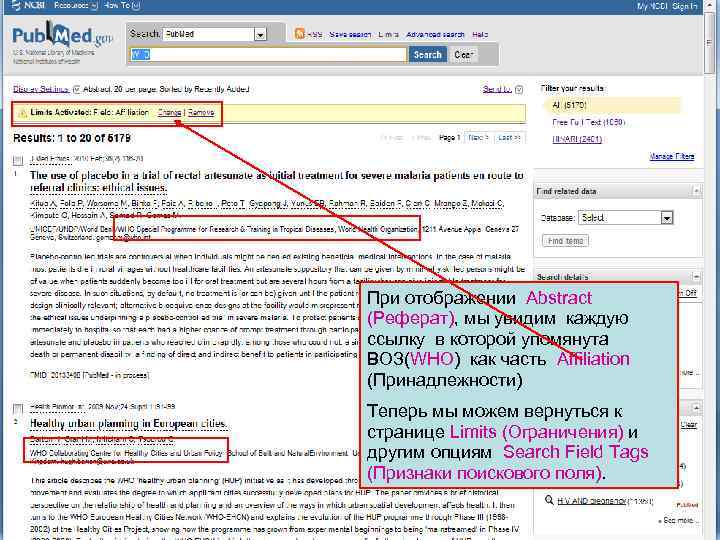Tick checkbox for first result on placebo trial

tap(18, 160)
